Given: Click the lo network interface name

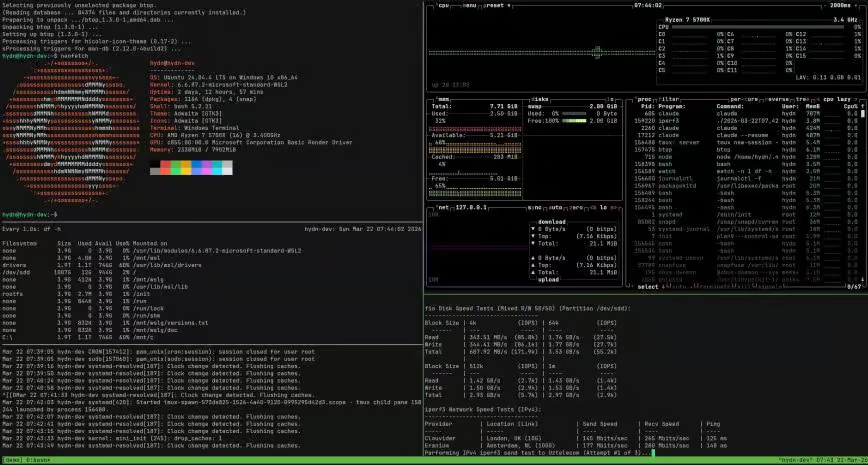Looking at the screenshot, I should [x=603, y=208].
